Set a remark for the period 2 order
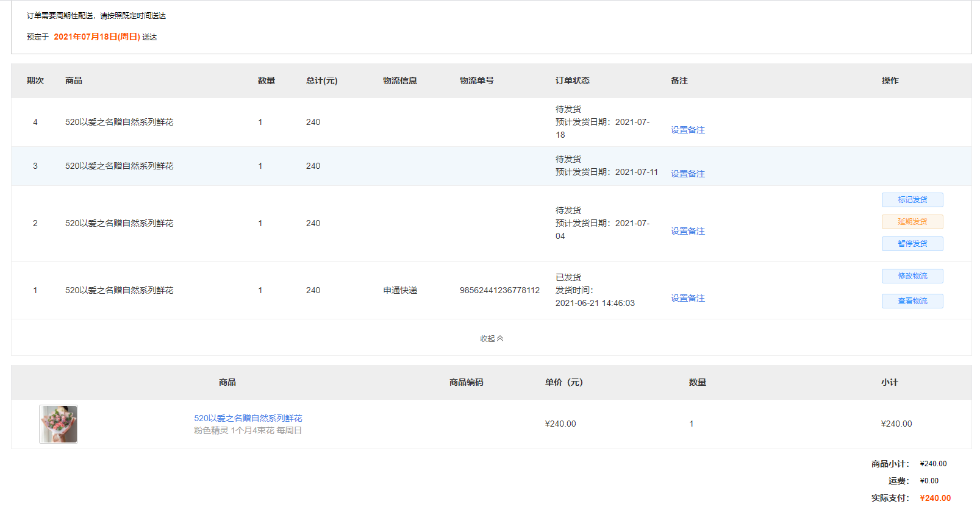 click(687, 231)
